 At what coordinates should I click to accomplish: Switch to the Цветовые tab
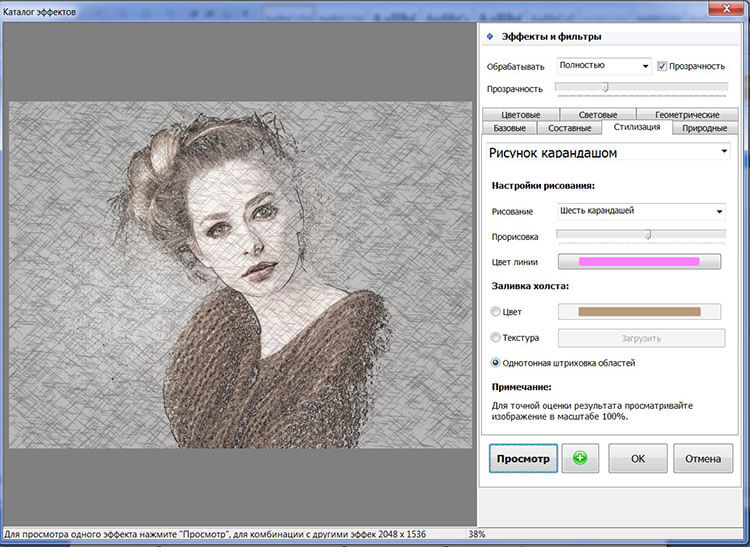pyautogui.click(x=520, y=115)
